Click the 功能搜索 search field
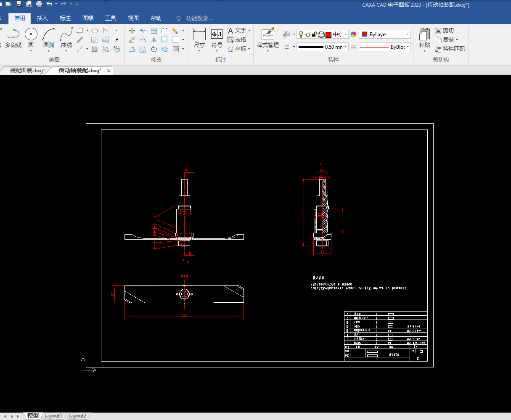511x420 pixels. coord(199,18)
